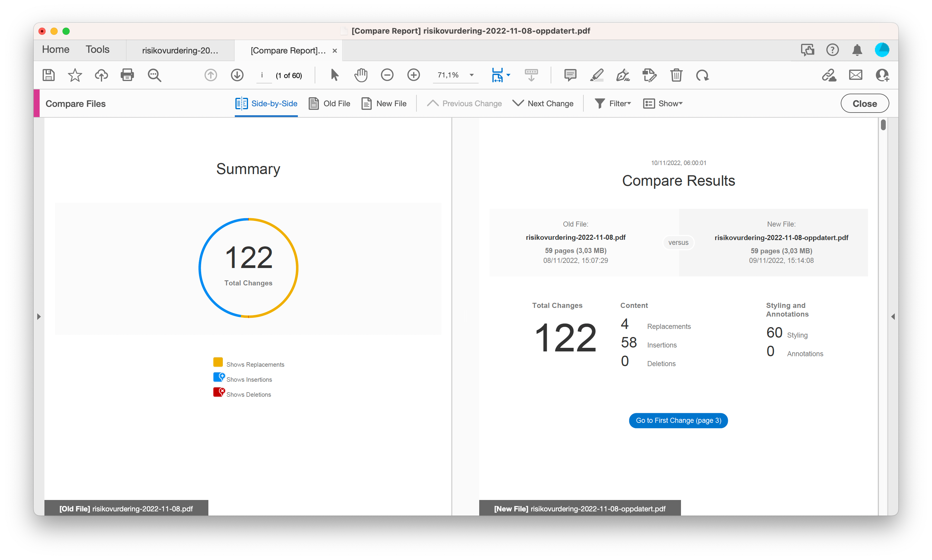Click the orange Shows Replacements swatch
932x560 pixels.
click(218, 362)
